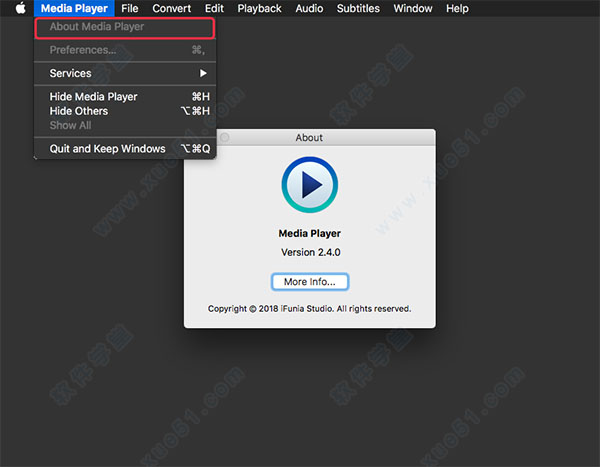Click the More Info... button

(310, 282)
